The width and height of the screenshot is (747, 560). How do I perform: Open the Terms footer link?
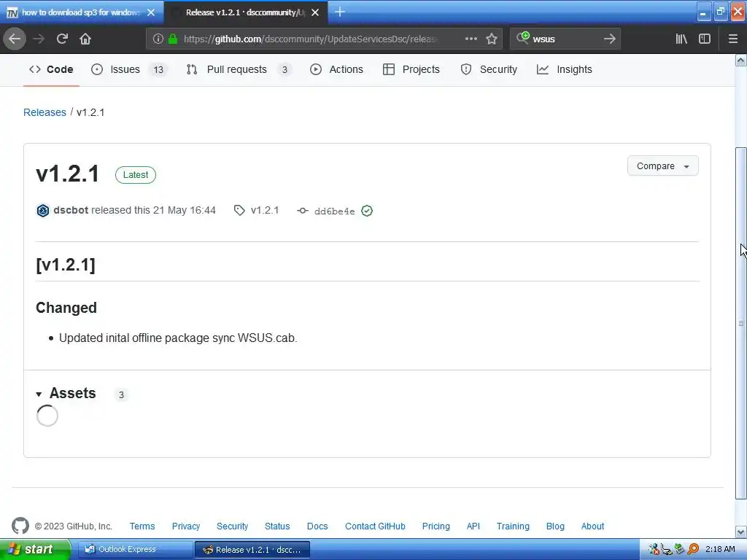tap(142, 526)
